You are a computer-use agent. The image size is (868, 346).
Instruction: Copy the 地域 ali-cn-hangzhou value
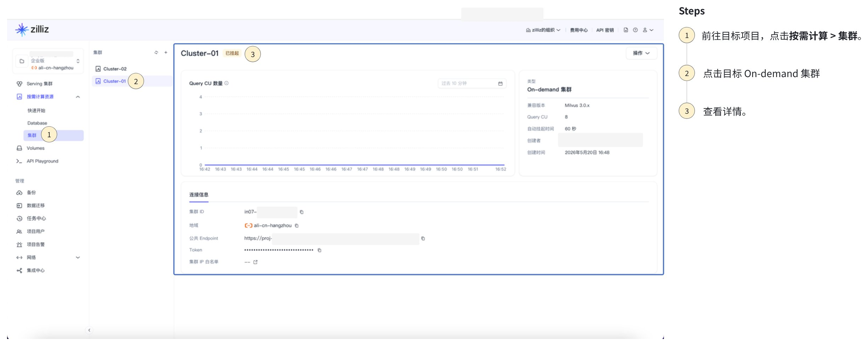pos(297,226)
